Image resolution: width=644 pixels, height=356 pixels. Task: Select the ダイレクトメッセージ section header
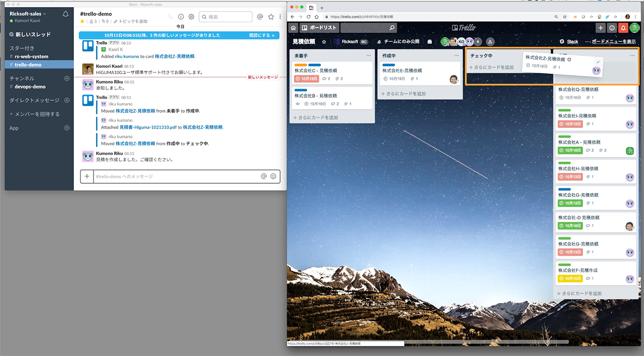coord(34,100)
